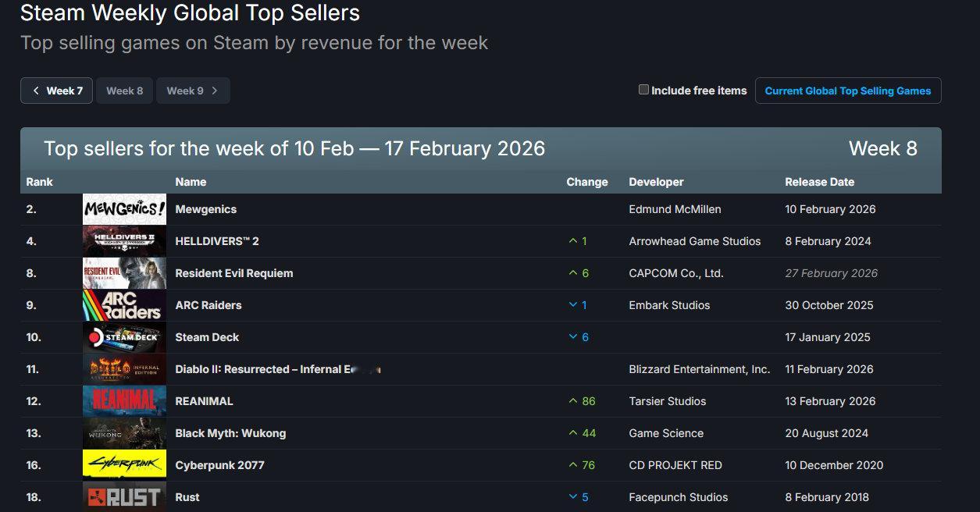Open the Black Myth: Wukong game link

point(230,433)
